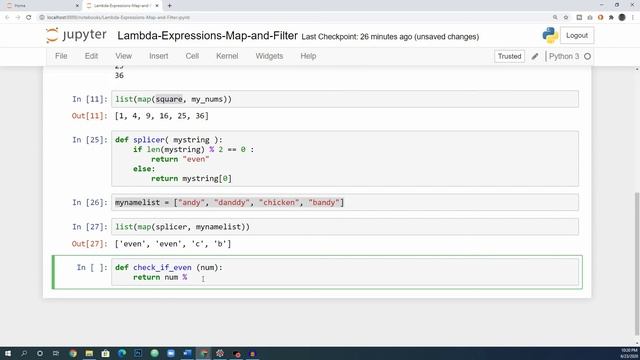The image size is (640, 360).
Task: Open a new browser tab with plus
Action: point(169,6)
